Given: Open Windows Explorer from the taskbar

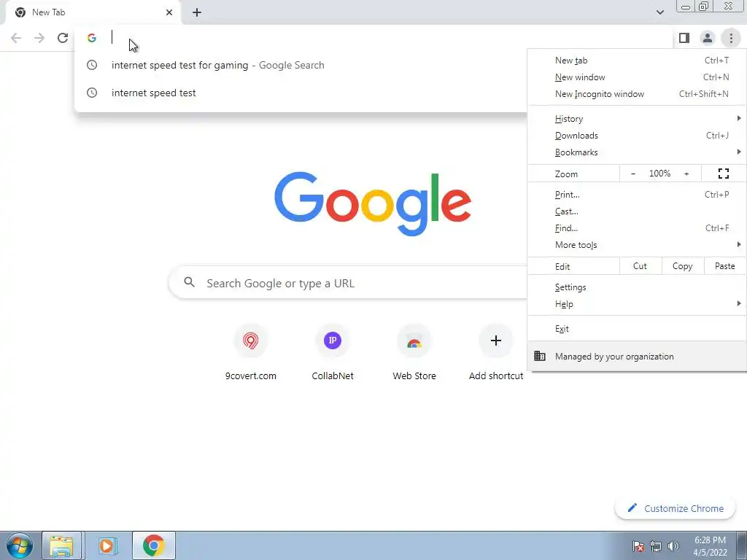Looking at the screenshot, I should (x=62, y=545).
